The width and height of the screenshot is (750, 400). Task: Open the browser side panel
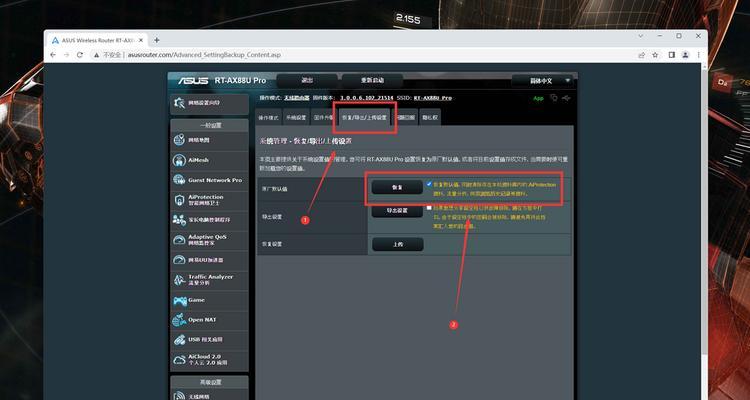tap(672, 55)
